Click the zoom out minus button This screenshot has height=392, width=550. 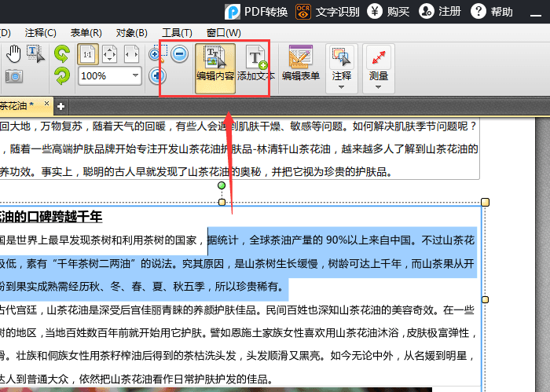coord(179,54)
